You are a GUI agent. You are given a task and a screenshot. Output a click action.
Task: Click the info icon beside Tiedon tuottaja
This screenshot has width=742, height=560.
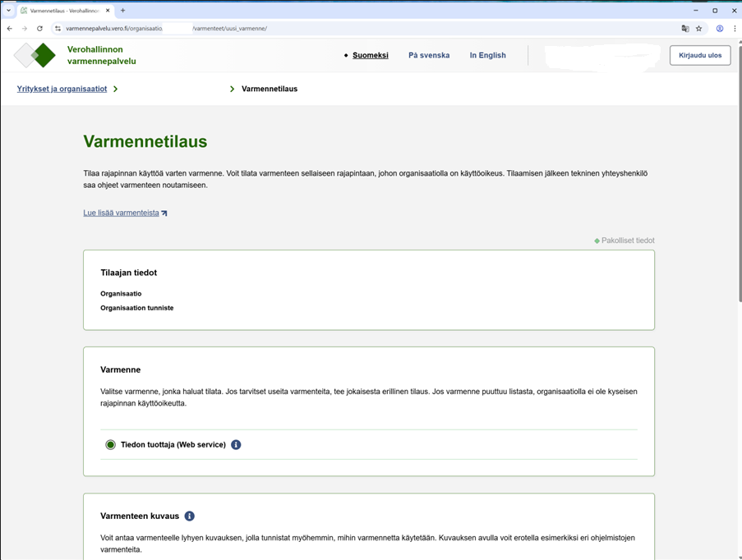click(236, 445)
